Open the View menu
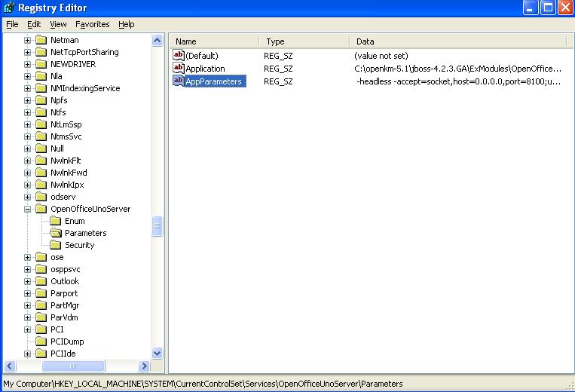This screenshot has width=575, height=392. pos(58,24)
